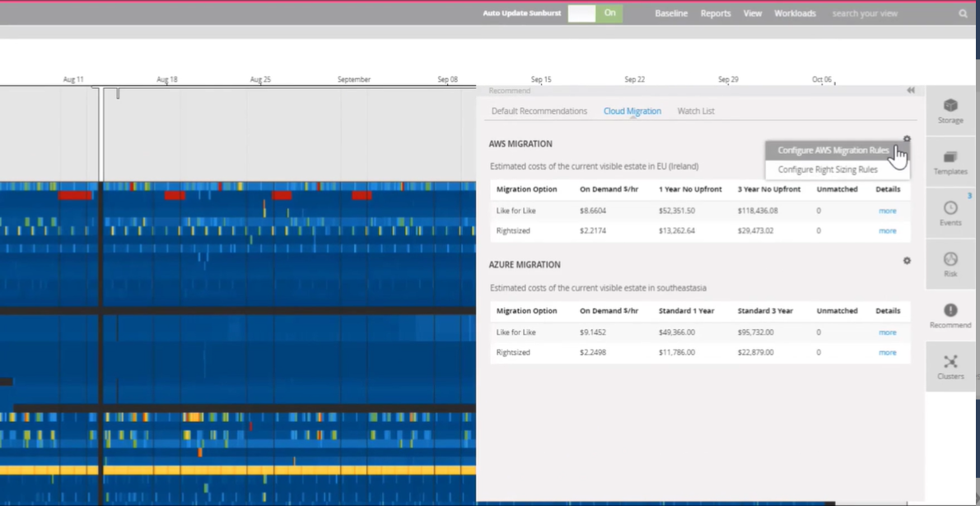980x506 pixels.
Task: Click the AWS MIGRATION heading
Action: coord(520,144)
